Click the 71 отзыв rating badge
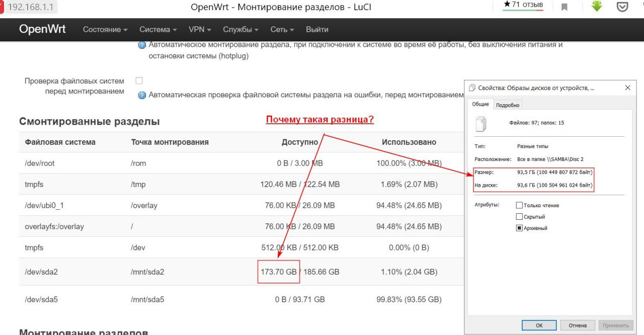This screenshot has height=335, width=644. [x=523, y=5]
